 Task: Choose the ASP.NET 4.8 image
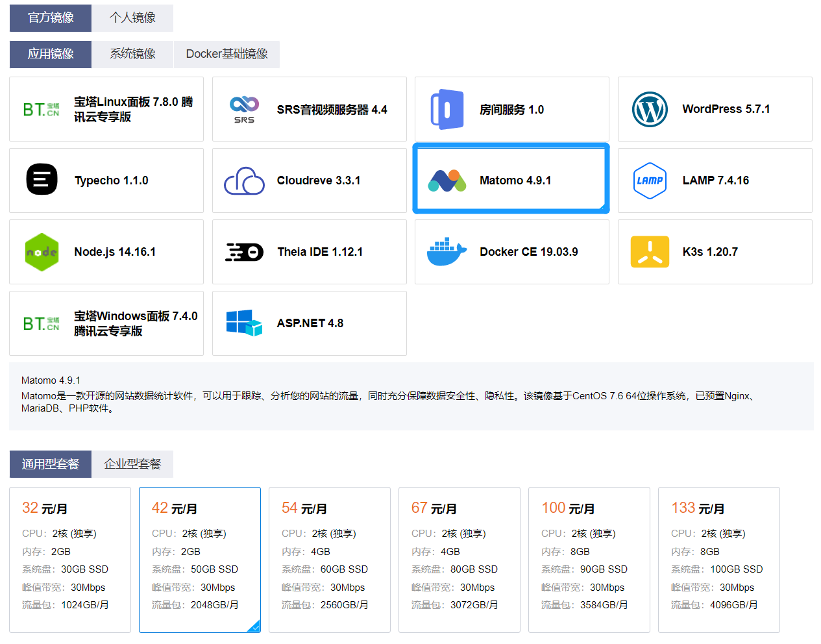[310, 323]
